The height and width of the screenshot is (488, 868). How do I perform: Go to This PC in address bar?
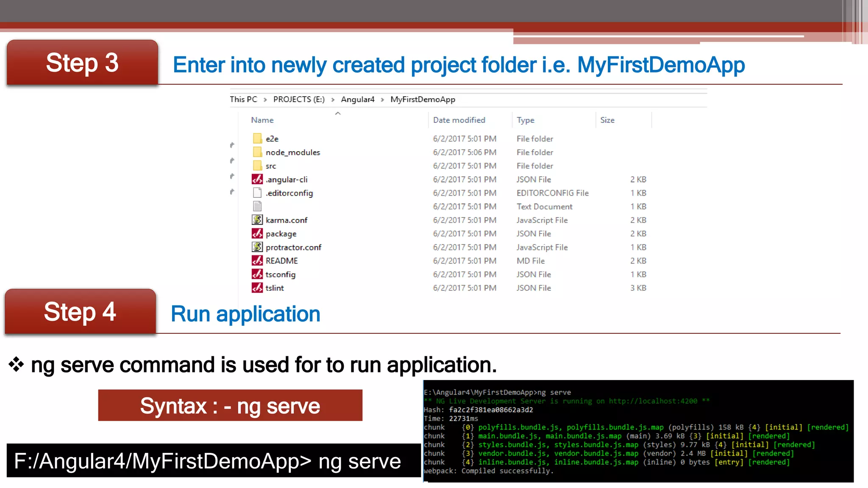point(243,99)
